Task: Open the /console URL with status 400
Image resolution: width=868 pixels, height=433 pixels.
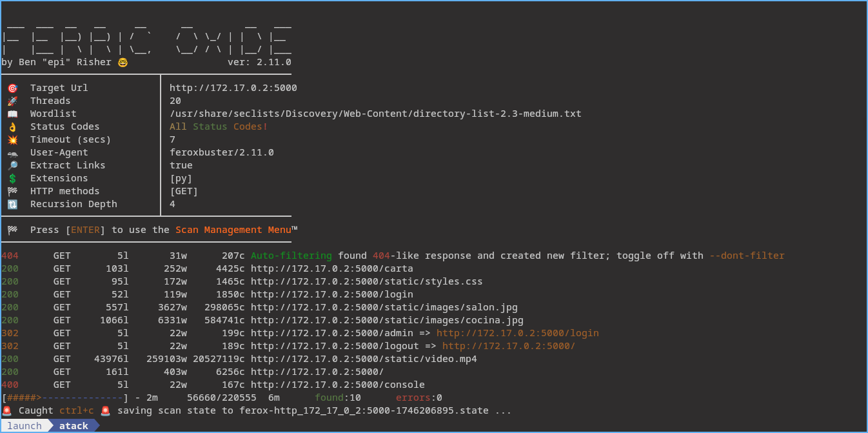Action: pos(338,385)
